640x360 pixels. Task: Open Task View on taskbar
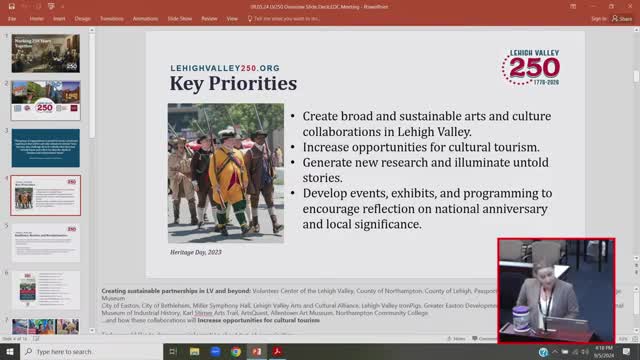click(173, 351)
